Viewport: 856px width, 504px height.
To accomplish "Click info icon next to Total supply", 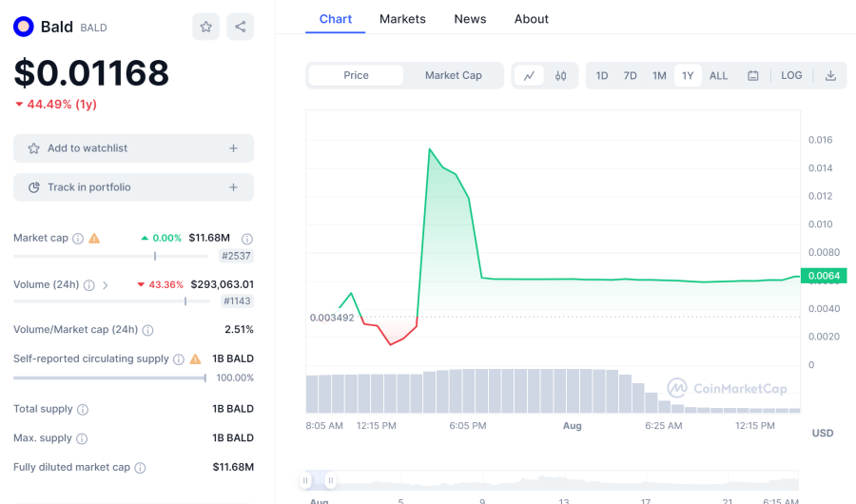I will [x=83, y=410].
